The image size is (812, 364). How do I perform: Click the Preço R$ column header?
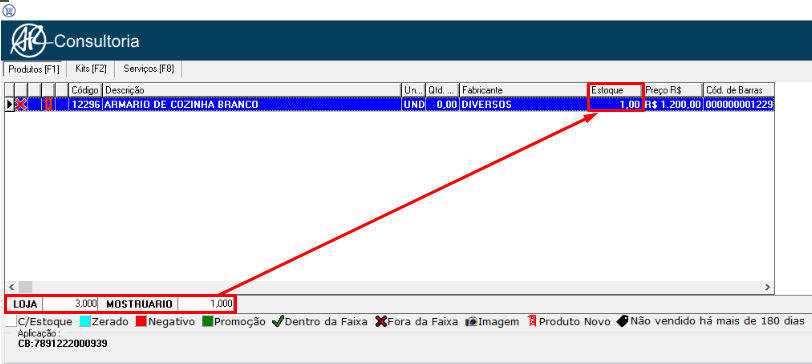(x=673, y=90)
